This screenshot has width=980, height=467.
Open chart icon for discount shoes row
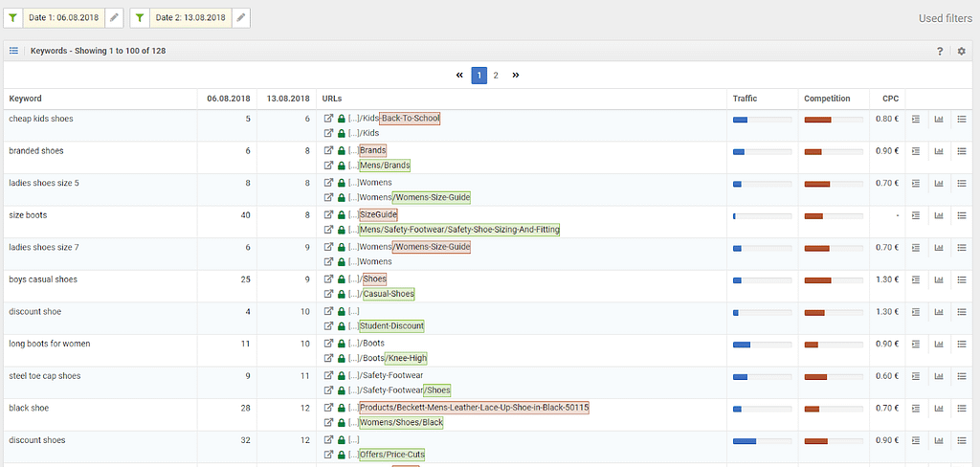(939, 440)
